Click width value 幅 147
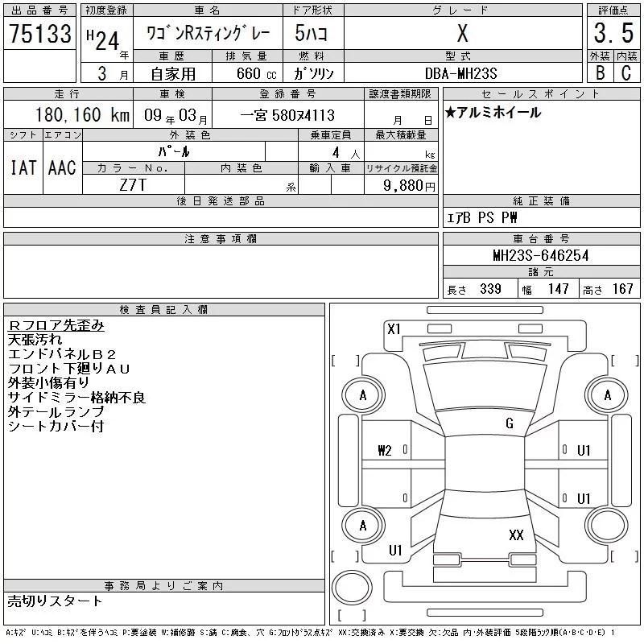 (x=546, y=289)
